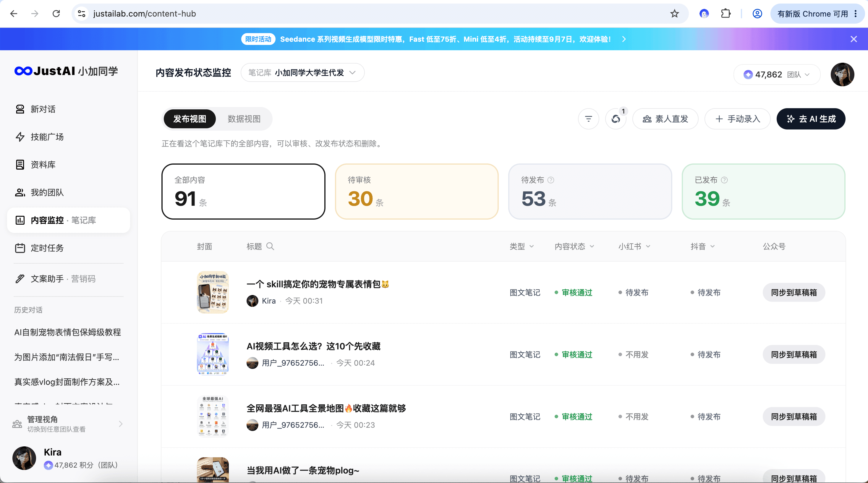Open cover thumbnail of AI视频工具怎么选 note
This screenshot has height=483, width=868.
213,354
